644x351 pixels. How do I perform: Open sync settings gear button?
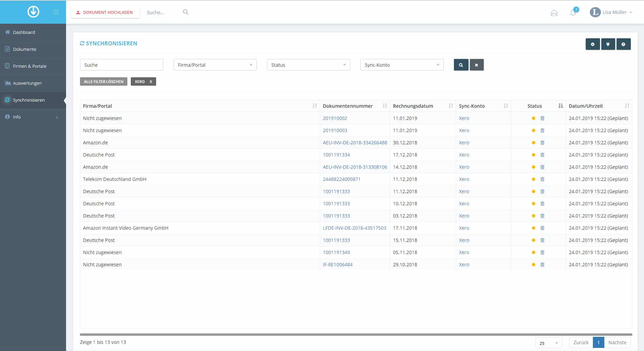(x=593, y=44)
